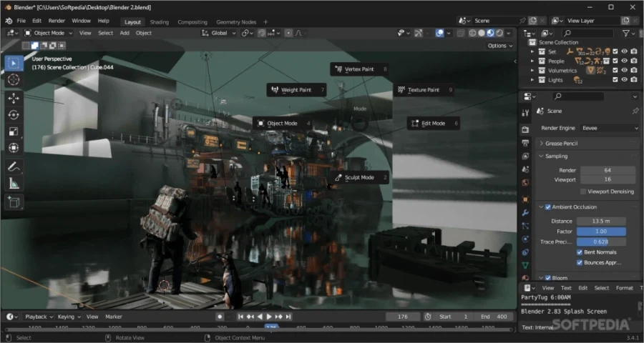The image size is (644, 343).
Task: Toggle X-ray view button
Action: pyautogui.click(x=461, y=34)
